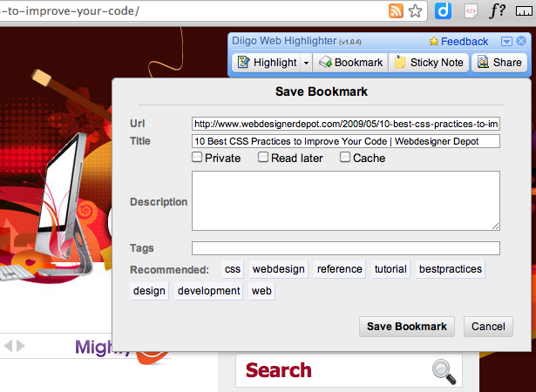Viewport: 536px width, 392px height.
Task: Close the Diigo Web Highlighter toolbar
Action: (x=521, y=41)
